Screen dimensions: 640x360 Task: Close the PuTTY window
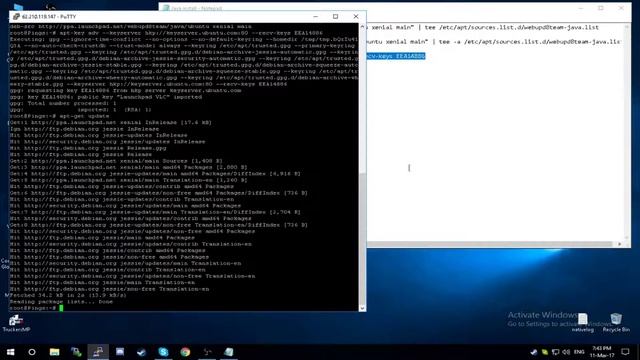[356, 16]
